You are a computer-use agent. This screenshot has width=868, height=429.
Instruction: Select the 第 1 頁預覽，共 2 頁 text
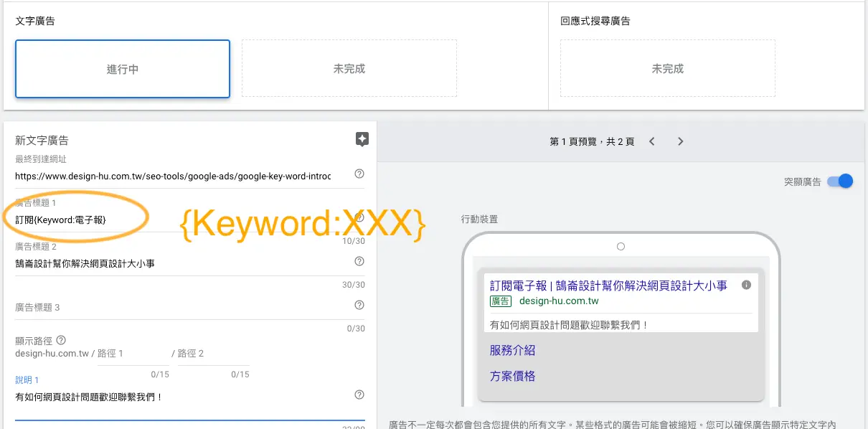[592, 142]
